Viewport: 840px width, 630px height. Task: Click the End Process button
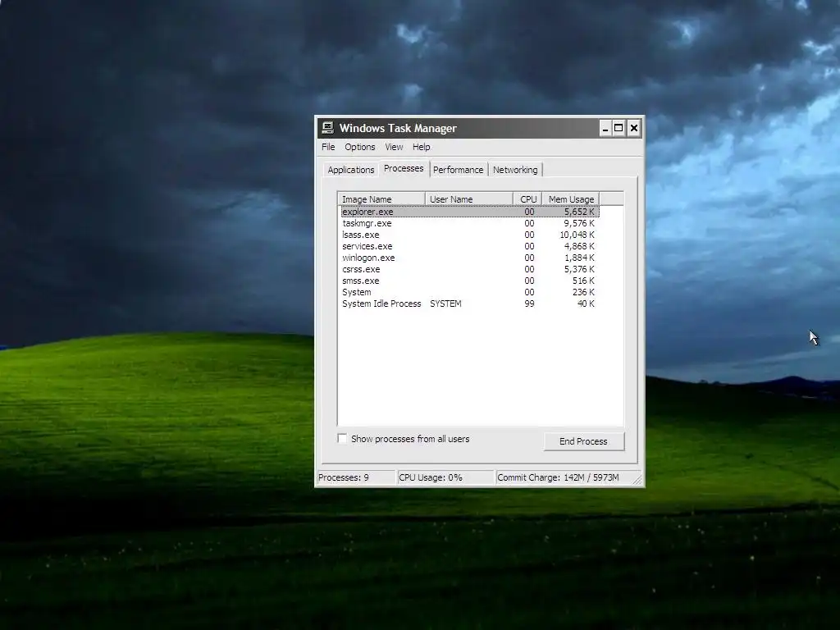pos(584,441)
